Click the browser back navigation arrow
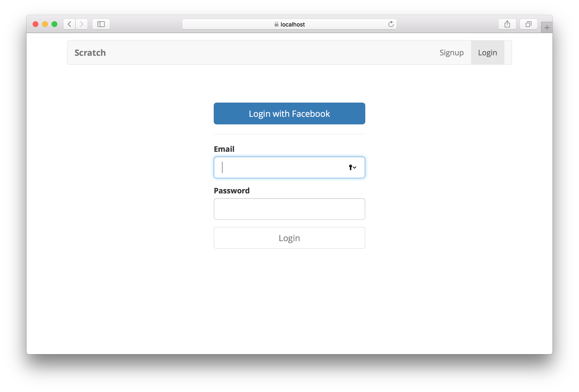This screenshot has width=579, height=392. pyautogui.click(x=70, y=24)
